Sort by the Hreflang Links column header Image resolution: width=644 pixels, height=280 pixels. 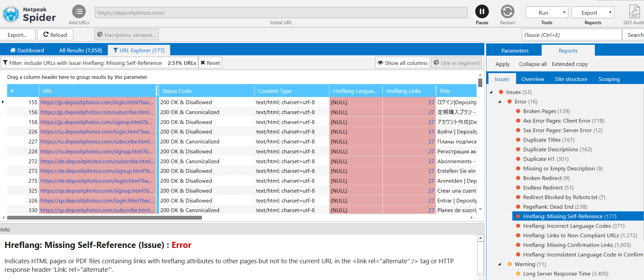click(x=409, y=91)
